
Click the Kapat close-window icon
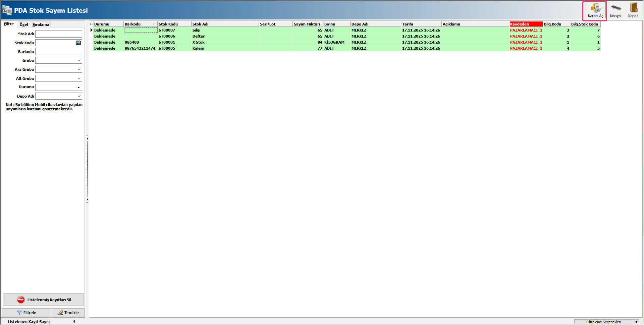pyautogui.click(x=633, y=8)
